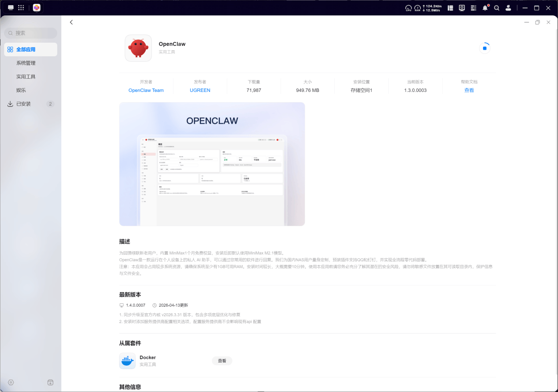The image size is (558, 392).
Task: Open global search magnifier in top bar
Action: click(497, 8)
